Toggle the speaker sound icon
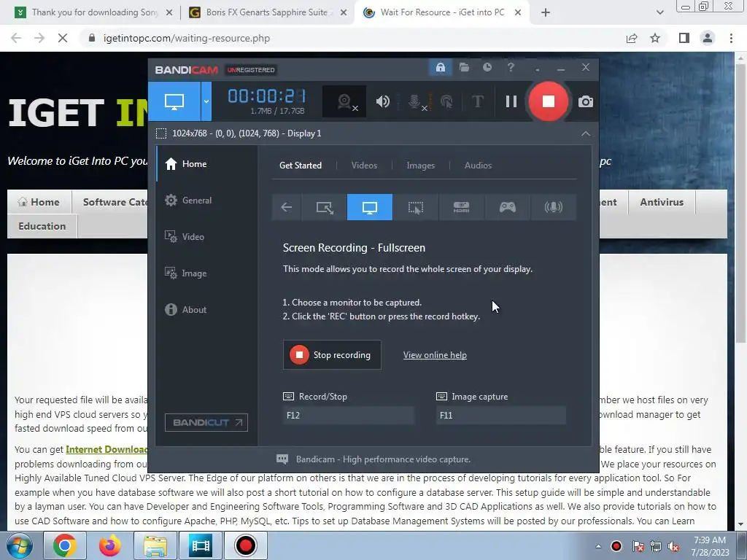Viewport: 747px width, 560px height. click(x=382, y=101)
